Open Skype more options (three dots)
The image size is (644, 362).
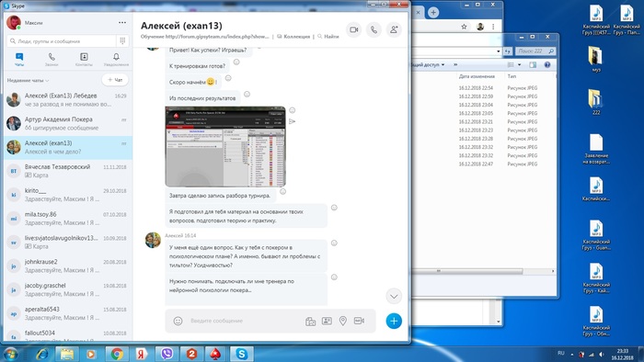122,23
